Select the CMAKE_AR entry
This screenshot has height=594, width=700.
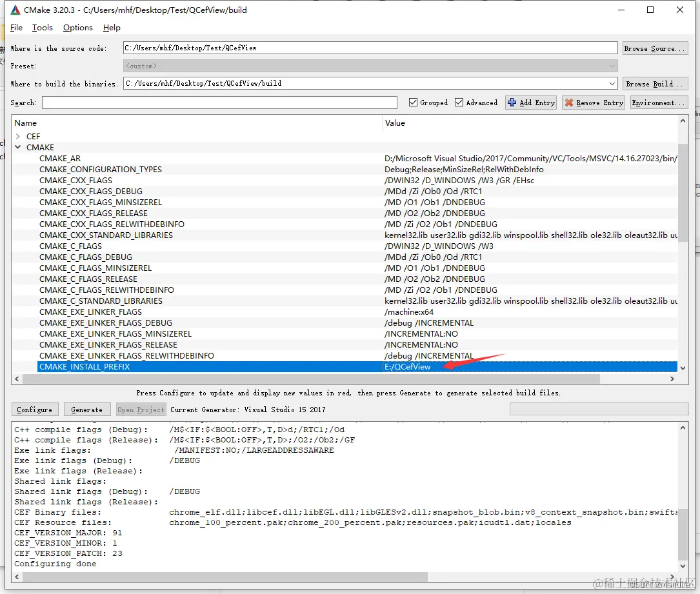(x=60, y=159)
